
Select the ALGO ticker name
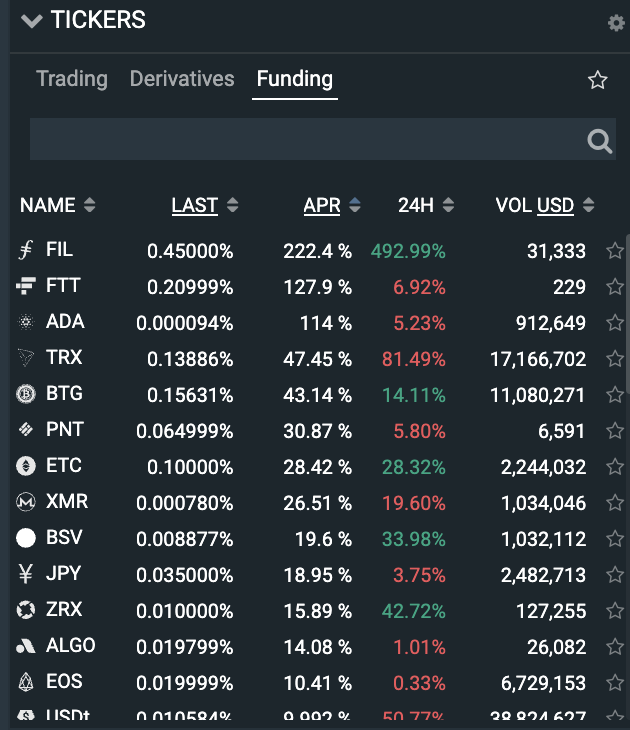pyautogui.click(x=71, y=645)
